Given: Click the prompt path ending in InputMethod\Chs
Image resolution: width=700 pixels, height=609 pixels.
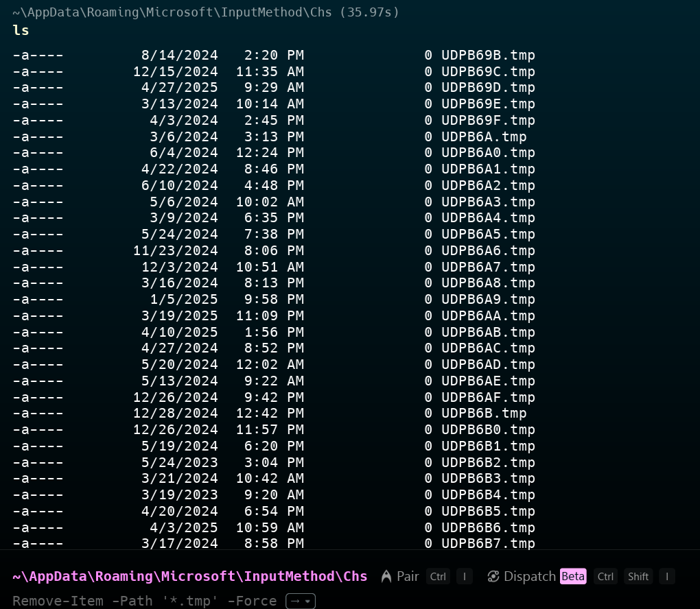Looking at the screenshot, I should coord(190,576).
